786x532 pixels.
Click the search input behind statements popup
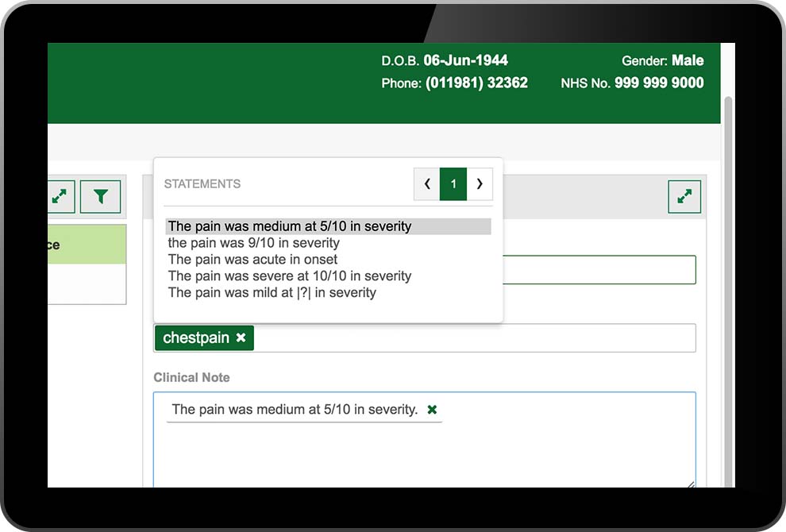click(x=599, y=270)
